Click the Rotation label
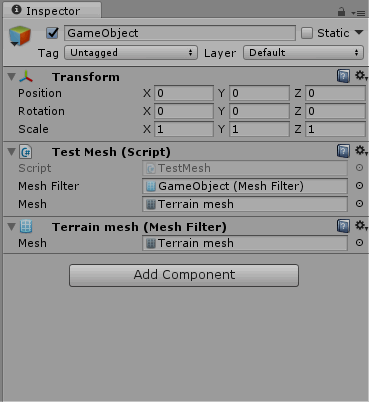 (x=41, y=111)
